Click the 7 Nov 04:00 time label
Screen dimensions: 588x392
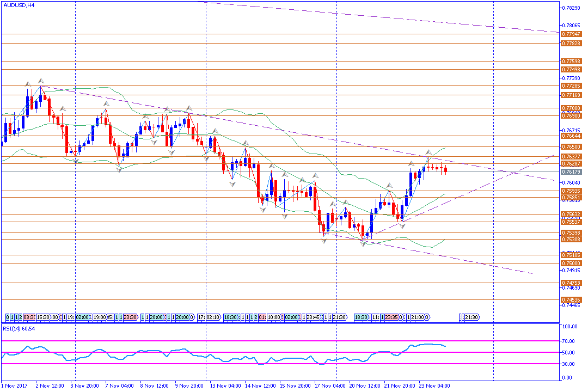point(120,386)
